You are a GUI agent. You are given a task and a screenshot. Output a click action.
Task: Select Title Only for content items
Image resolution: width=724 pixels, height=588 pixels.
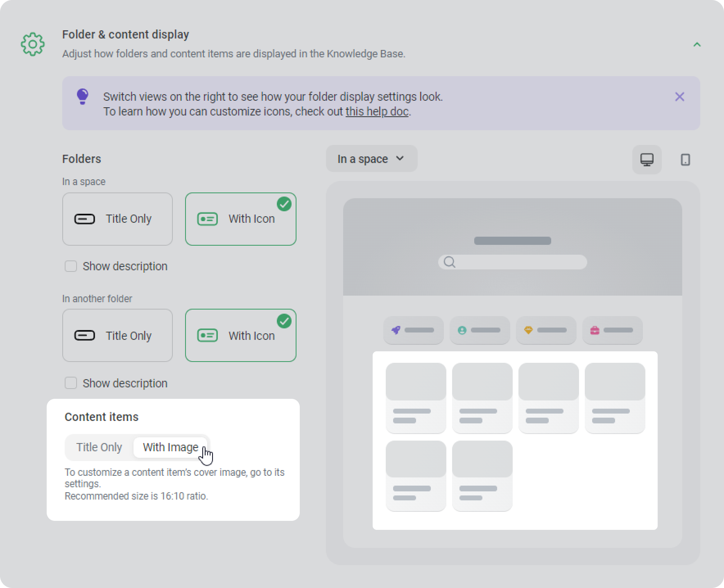click(x=99, y=447)
